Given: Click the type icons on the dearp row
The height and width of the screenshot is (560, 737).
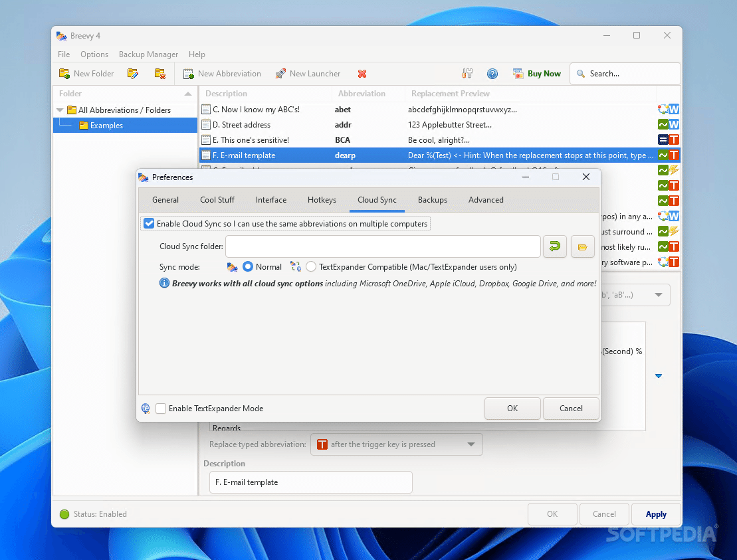Looking at the screenshot, I should coord(669,155).
